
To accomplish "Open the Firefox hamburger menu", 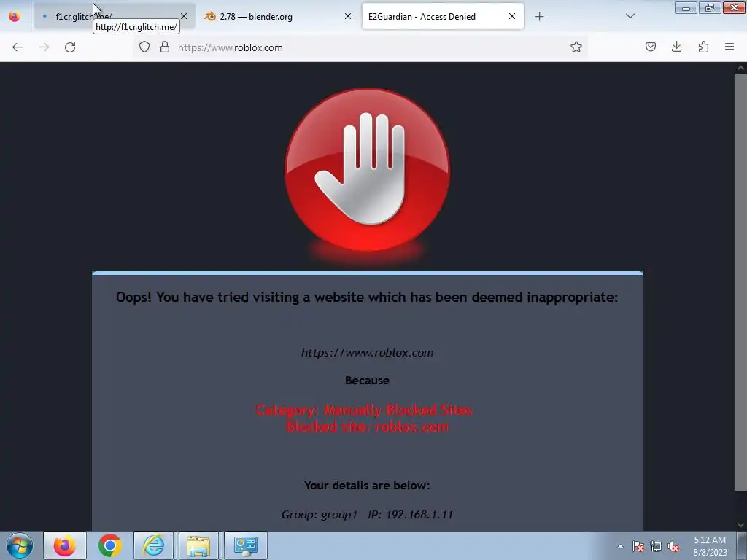I will [729, 47].
